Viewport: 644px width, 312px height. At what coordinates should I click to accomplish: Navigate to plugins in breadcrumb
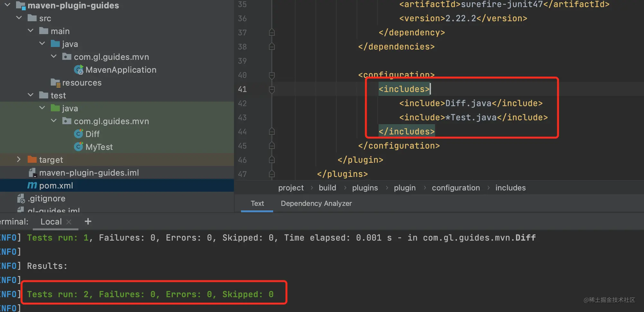coord(365,188)
